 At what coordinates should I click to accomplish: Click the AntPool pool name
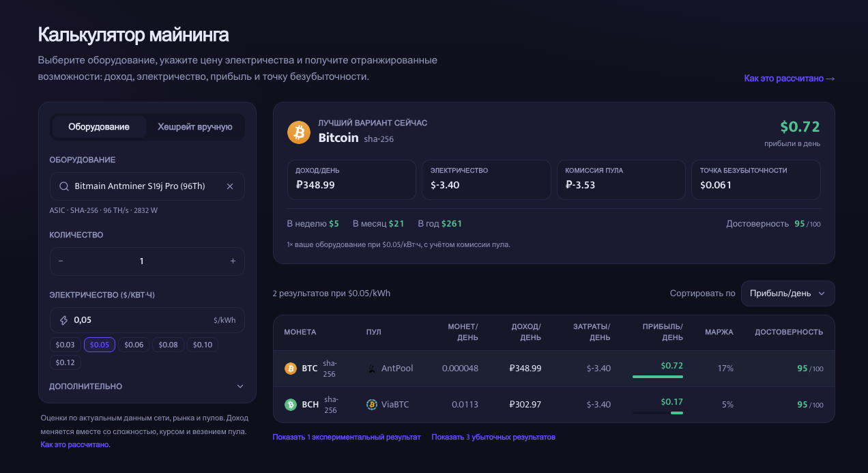click(397, 369)
